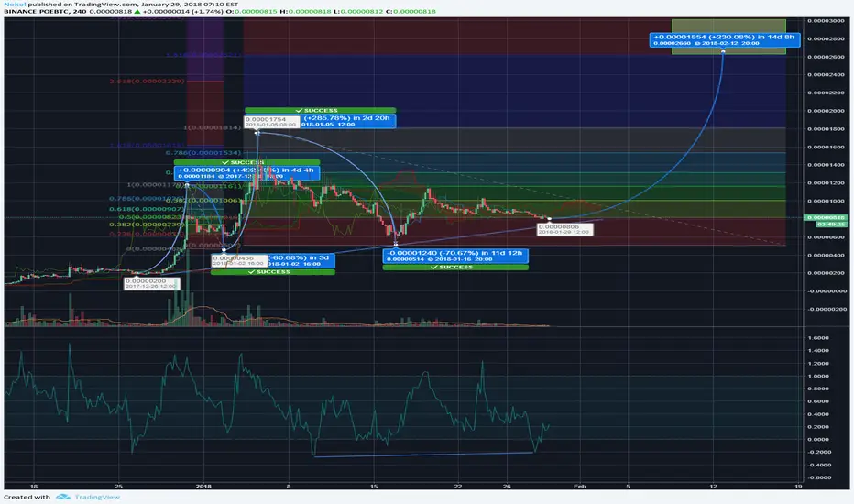Click the curve endpoint at the 0.00001754 peak
The height and width of the screenshot is (504, 854).
[x=257, y=132]
